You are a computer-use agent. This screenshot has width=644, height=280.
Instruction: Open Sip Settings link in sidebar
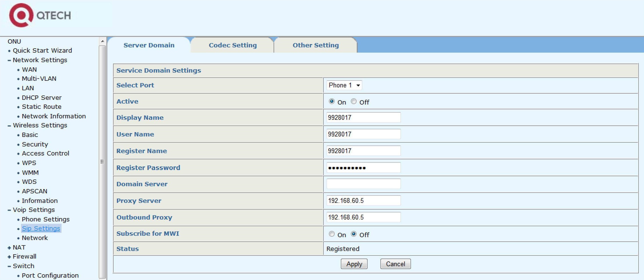point(41,229)
